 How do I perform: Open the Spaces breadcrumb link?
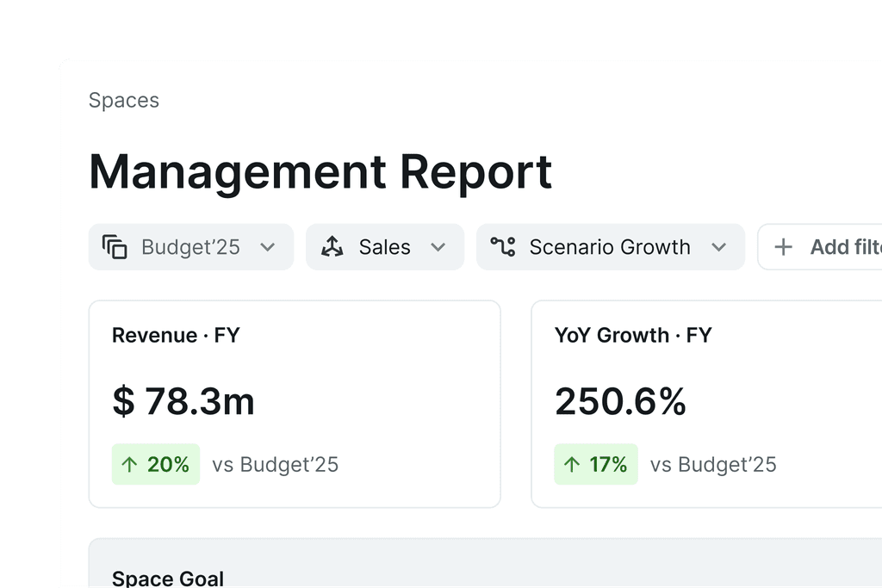point(123,101)
